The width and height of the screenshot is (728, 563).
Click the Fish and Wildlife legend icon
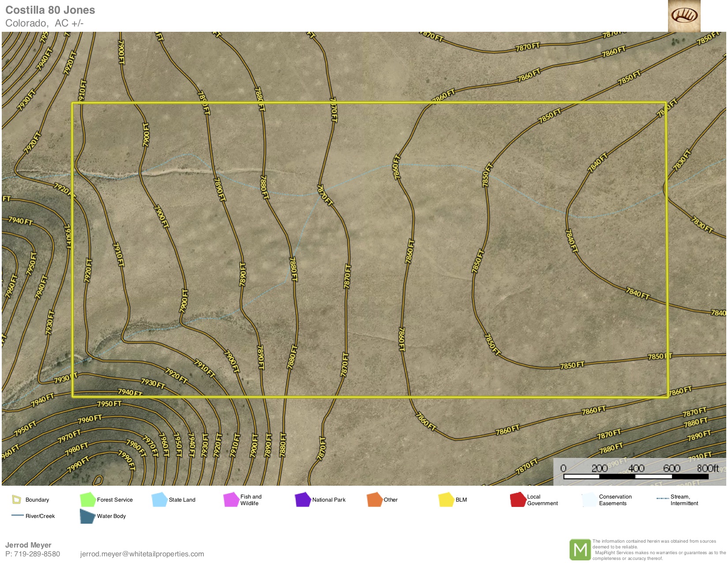pos(231,499)
